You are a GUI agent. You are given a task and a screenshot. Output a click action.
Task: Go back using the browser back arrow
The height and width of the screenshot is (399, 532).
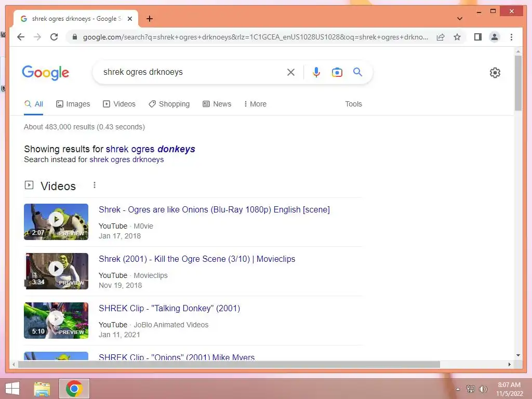[21, 37]
